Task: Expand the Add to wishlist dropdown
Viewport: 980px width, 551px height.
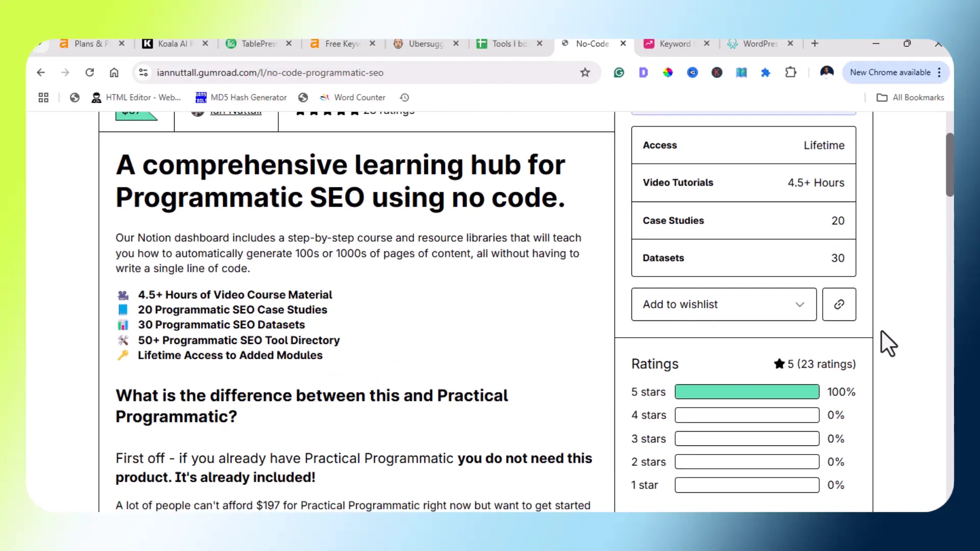Action: (x=724, y=305)
